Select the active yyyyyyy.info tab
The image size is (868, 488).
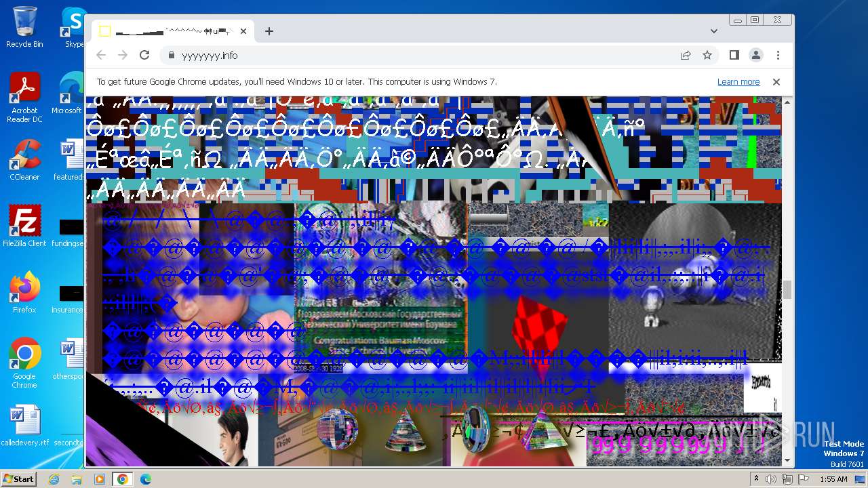point(173,31)
